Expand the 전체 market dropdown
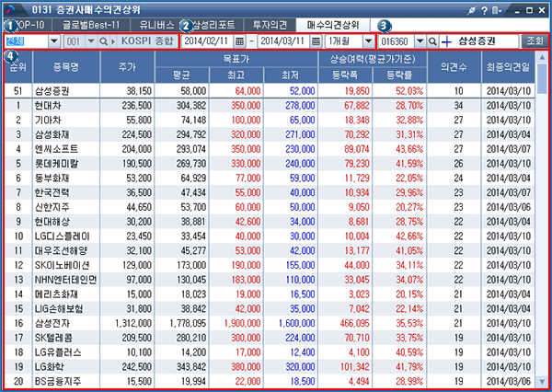The width and height of the screenshot is (552, 392). pos(54,41)
